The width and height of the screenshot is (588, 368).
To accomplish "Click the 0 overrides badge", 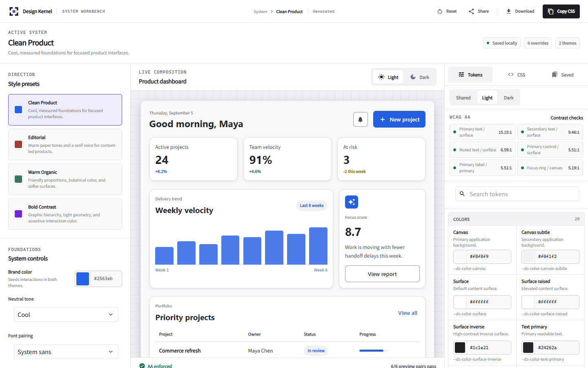I will (538, 43).
